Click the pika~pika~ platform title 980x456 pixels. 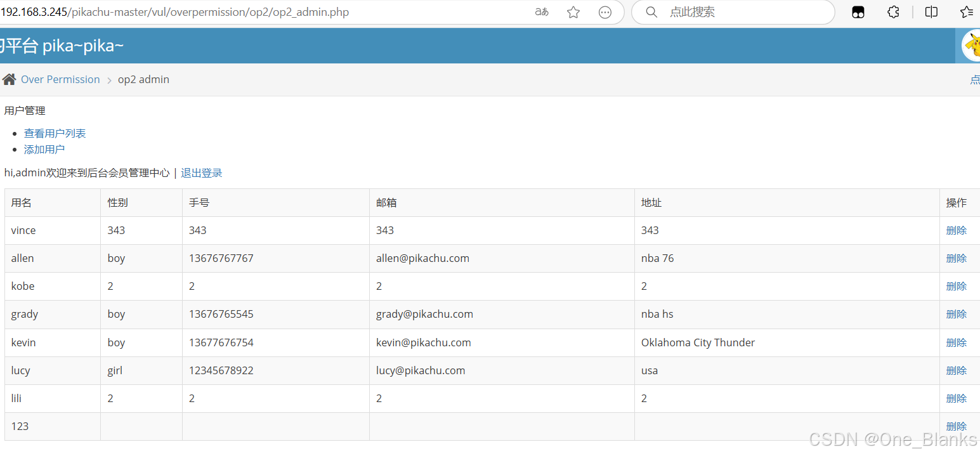(x=83, y=46)
